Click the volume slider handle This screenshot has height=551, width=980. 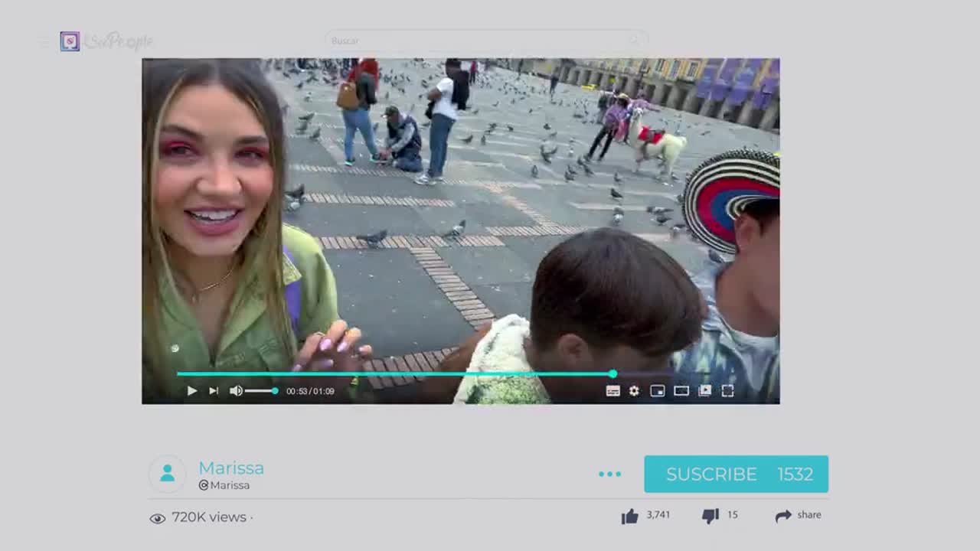(275, 391)
